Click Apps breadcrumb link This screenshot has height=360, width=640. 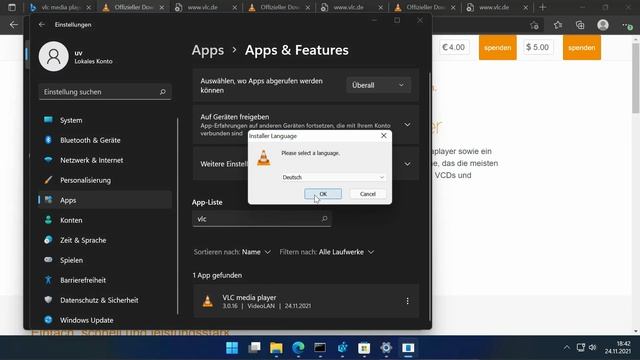208,50
